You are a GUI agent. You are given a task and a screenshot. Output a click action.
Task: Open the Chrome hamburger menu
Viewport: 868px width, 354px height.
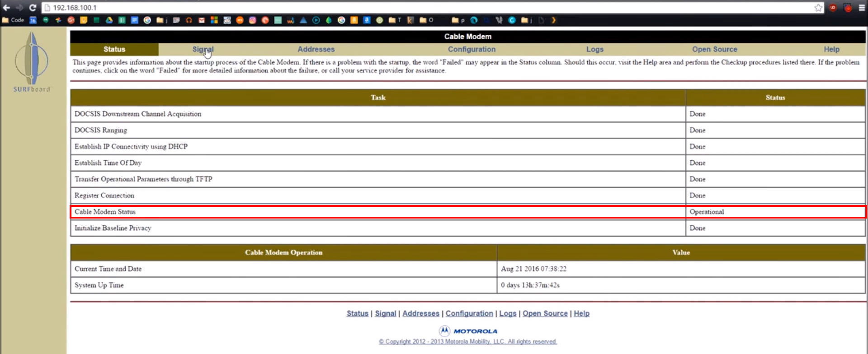point(862,8)
